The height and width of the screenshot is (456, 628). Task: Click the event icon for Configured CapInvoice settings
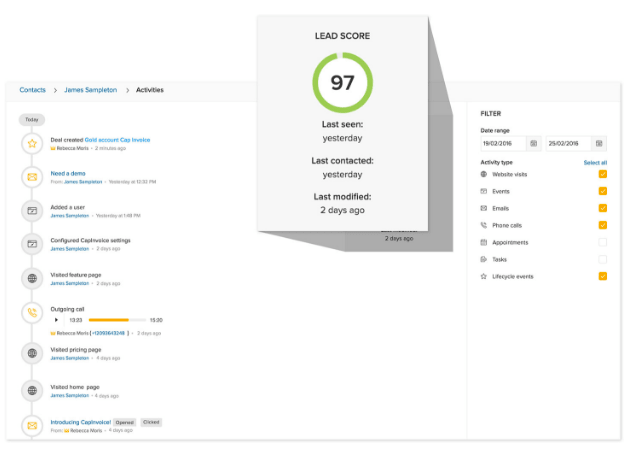(x=32, y=244)
